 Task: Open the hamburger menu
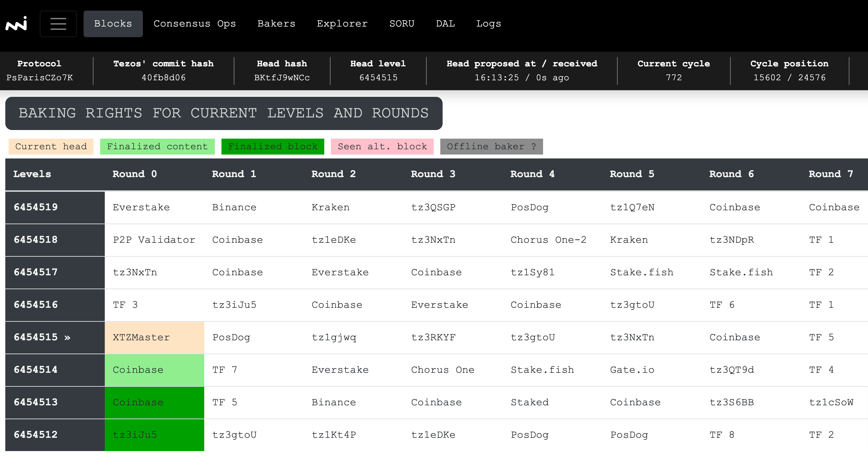[x=58, y=24]
